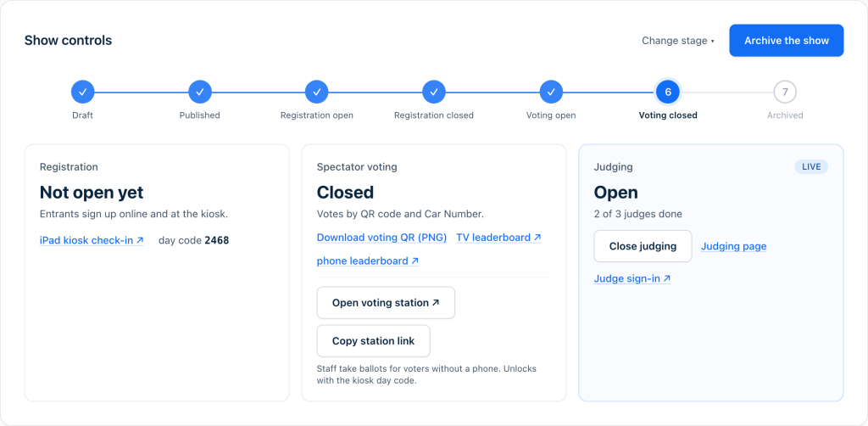Click the Voting closed stage label
The width and height of the screenshot is (868, 426).
(x=668, y=115)
